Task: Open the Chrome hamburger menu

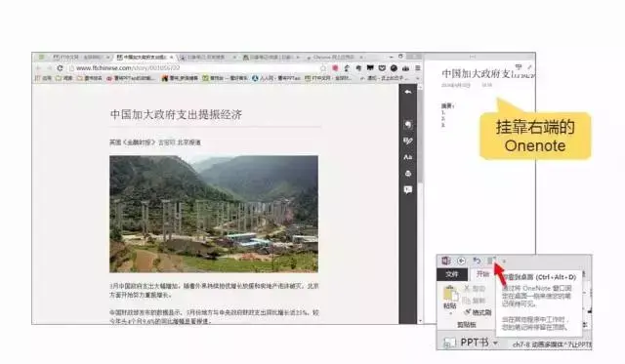Action: [418, 68]
